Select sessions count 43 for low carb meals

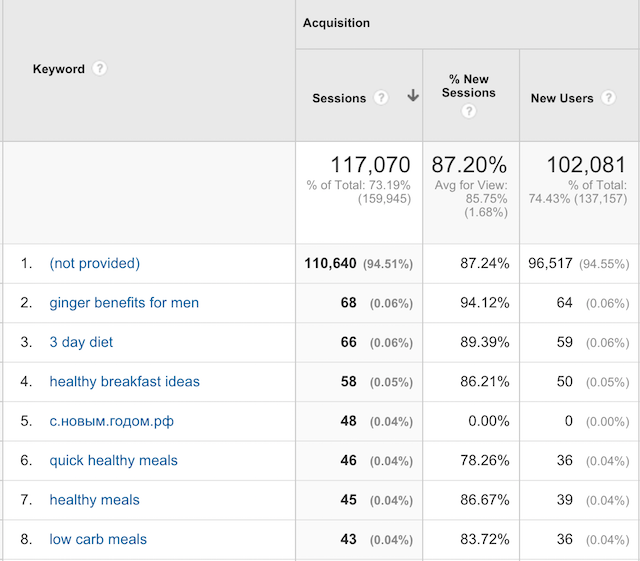coord(349,539)
